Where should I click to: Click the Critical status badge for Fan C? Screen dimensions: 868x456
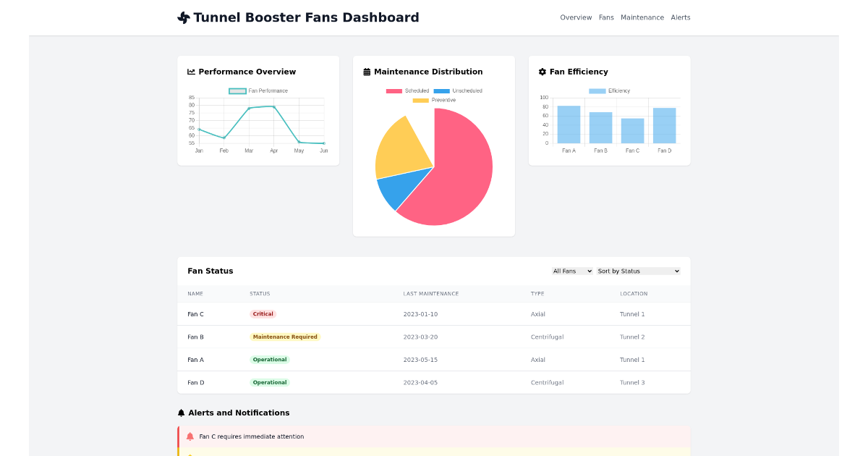point(263,313)
